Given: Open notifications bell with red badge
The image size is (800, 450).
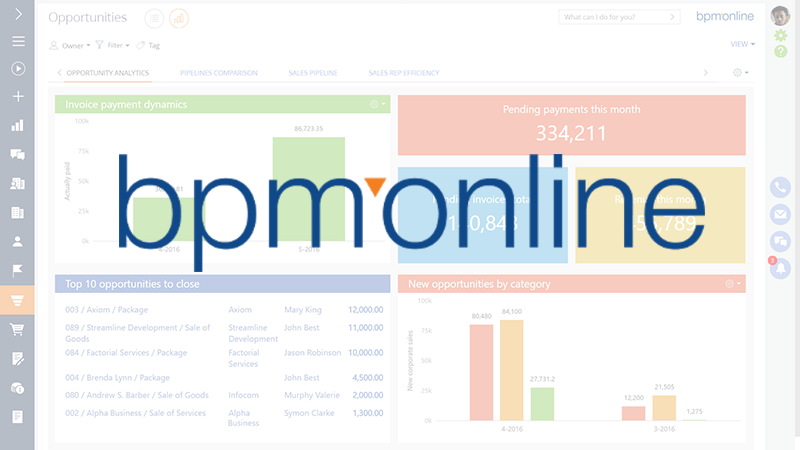Looking at the screenshot, I should point(780,266).
